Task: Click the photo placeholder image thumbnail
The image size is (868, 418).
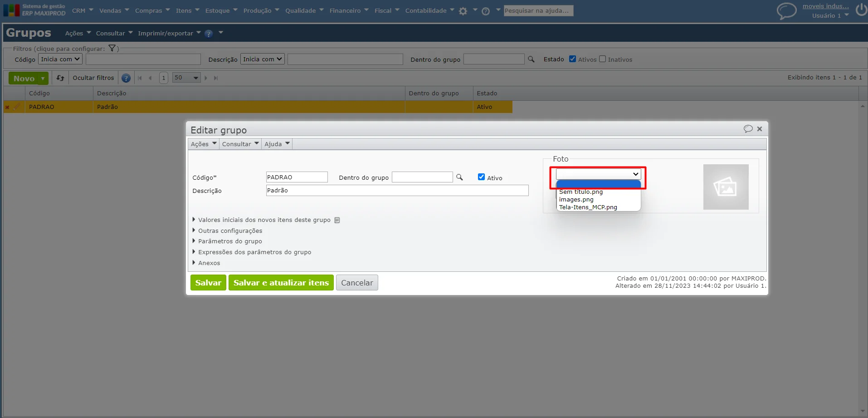Action: 726,187
